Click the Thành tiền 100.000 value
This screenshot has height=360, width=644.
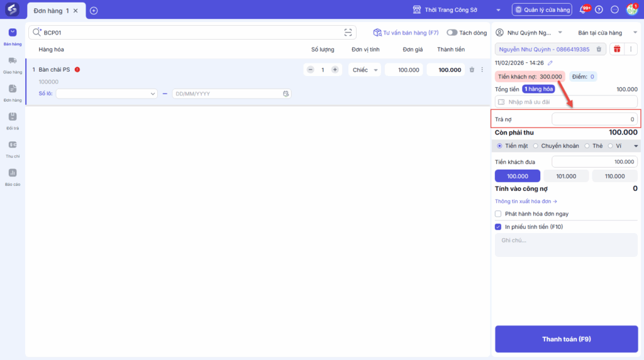(446, 70)
